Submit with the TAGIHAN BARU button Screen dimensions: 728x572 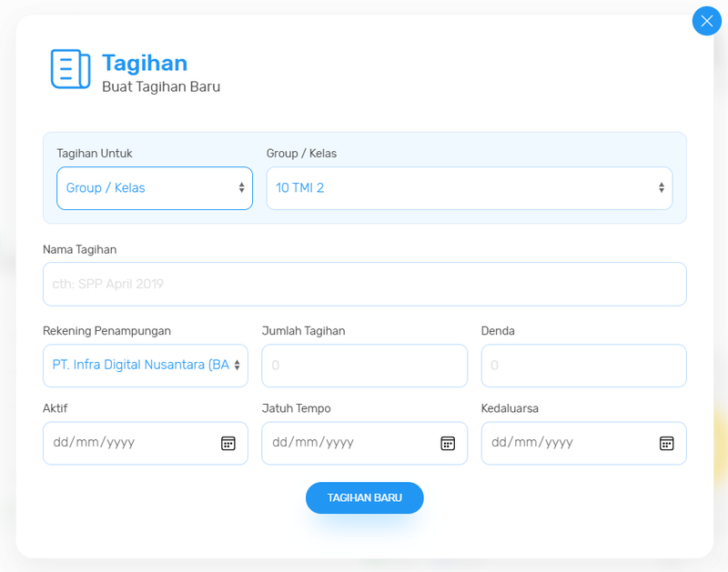[x=365, y=497]
